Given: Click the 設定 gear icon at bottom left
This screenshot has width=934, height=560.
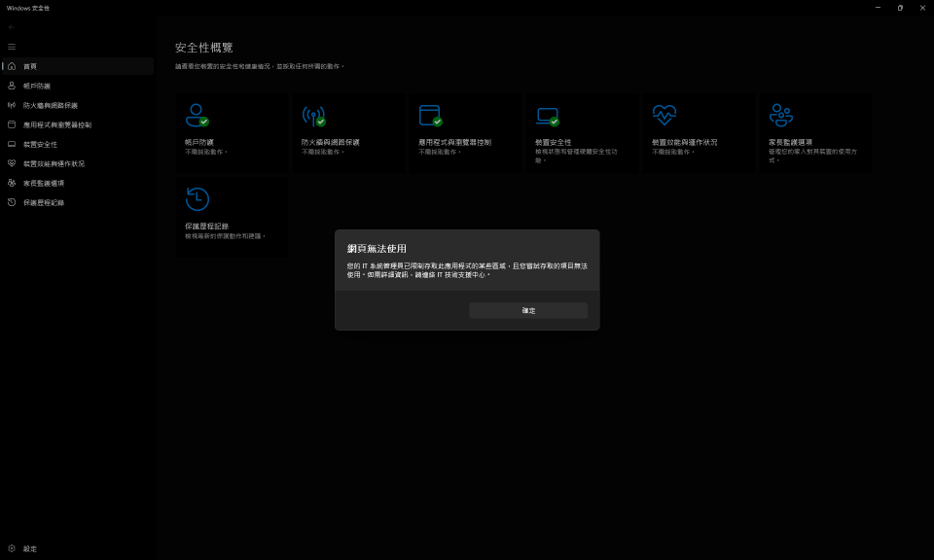Looking at the screenshot, I should [x=12, y=548].
